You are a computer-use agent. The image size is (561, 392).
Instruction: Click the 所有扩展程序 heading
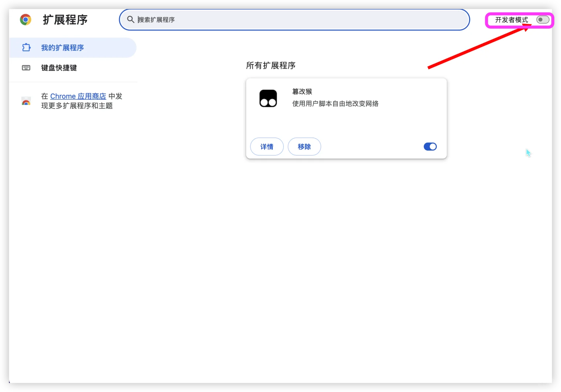click(271, 65)
